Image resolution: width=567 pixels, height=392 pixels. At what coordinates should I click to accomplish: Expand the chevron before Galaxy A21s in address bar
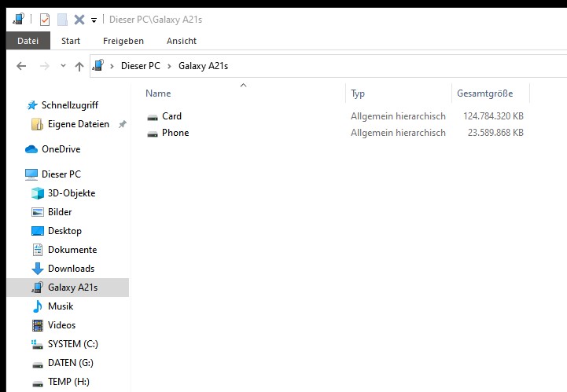click(x=169, y=66)
